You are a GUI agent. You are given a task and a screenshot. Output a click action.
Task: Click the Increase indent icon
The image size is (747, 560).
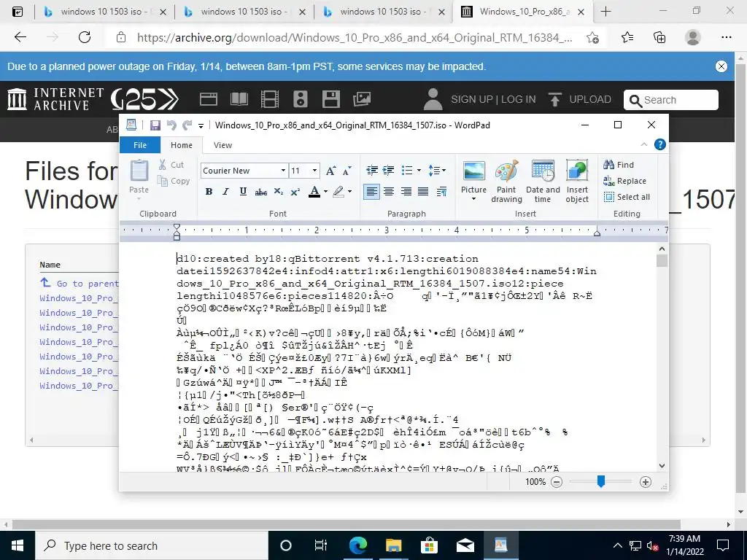tap(389, 170)
